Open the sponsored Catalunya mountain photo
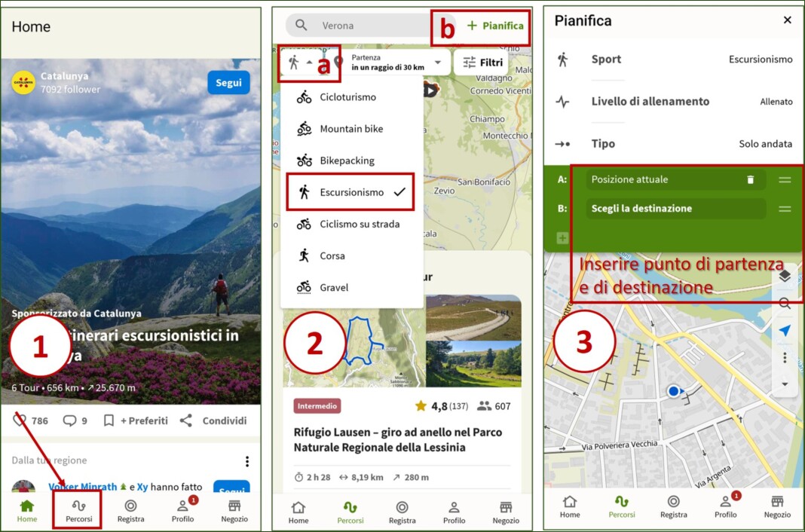This screenshot has height=532, width=805. point(131,231)
